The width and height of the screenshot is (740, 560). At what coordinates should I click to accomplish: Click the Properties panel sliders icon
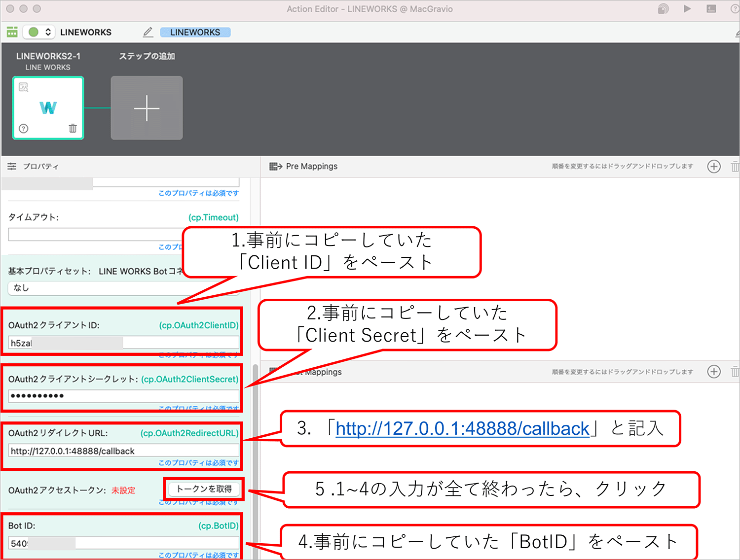pos(12,167)
